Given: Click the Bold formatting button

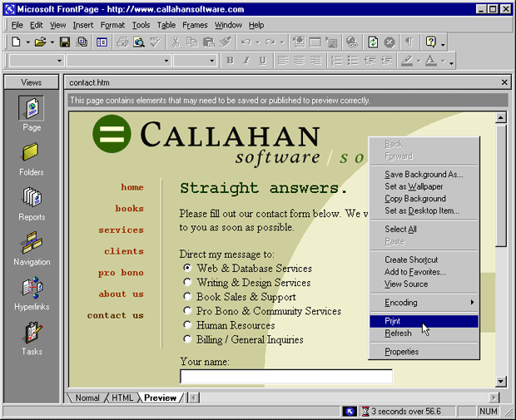Looking at the screenshot, I should 231,61.
